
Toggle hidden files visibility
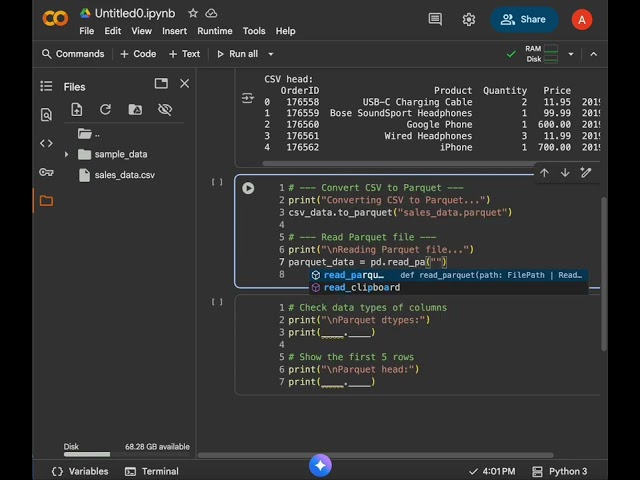pos(165,109)
